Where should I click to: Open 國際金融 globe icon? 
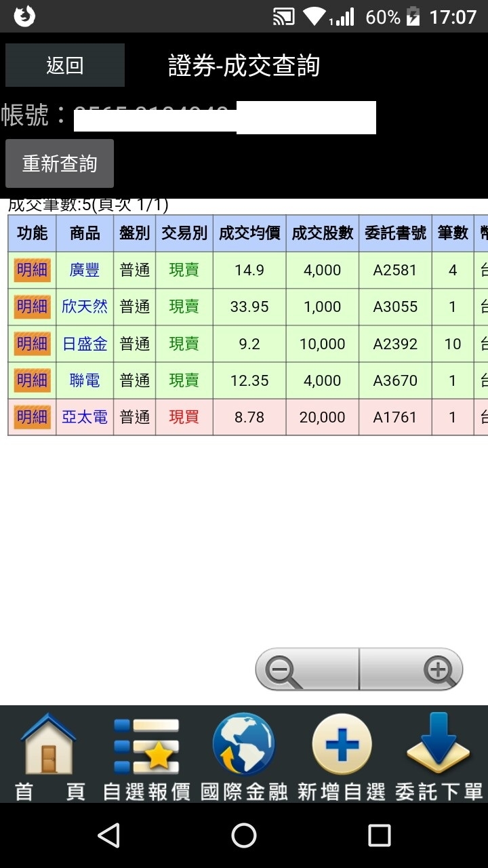[x=244, y=757]
